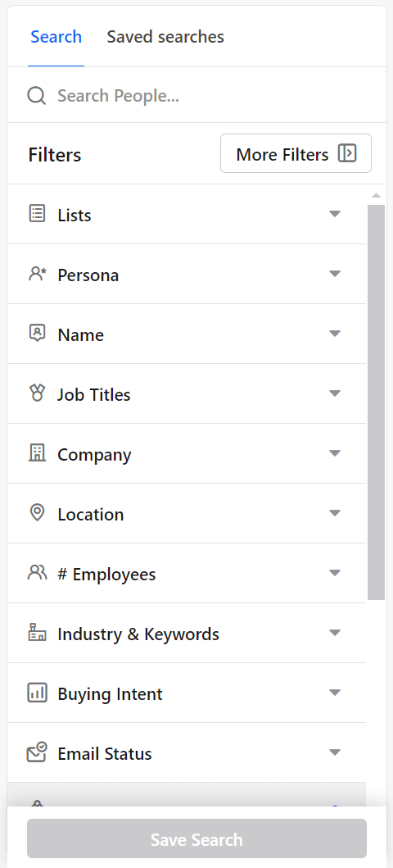Click the filters panel vertical scrollbar

[x=377, y=402]
